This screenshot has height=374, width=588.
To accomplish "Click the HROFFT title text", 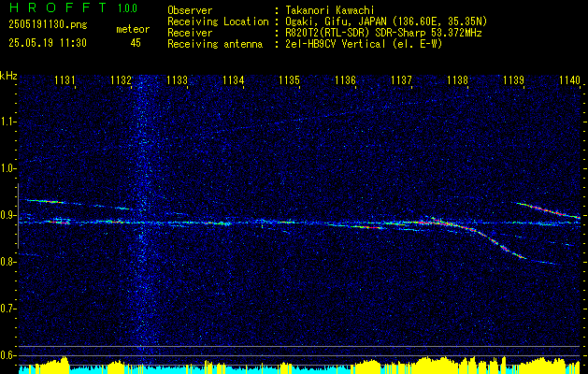I will coord(58,7).
